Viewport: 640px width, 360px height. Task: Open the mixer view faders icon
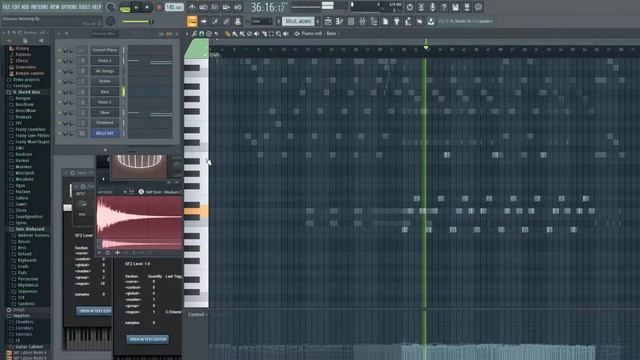(362, 21)
